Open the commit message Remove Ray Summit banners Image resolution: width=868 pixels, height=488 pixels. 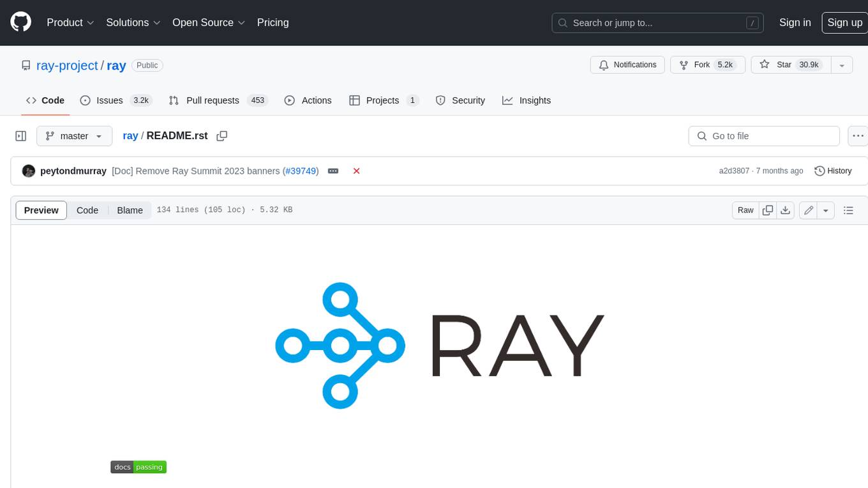coord(196,171)
